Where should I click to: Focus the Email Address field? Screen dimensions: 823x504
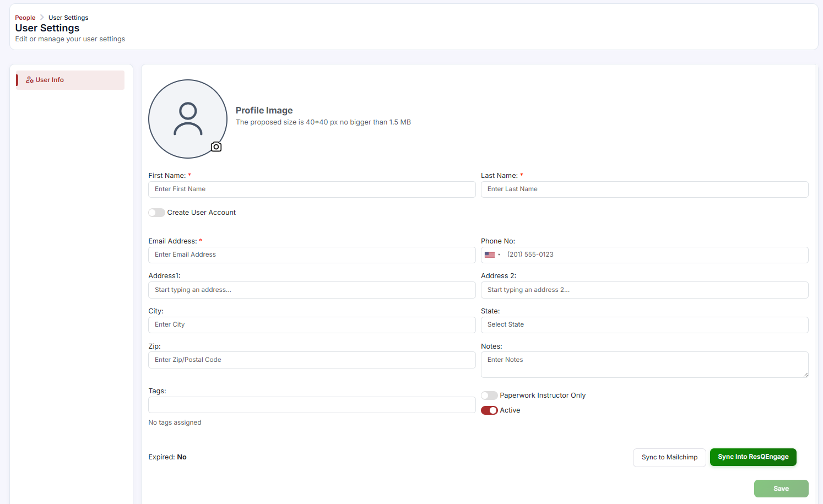click(312, 255)
